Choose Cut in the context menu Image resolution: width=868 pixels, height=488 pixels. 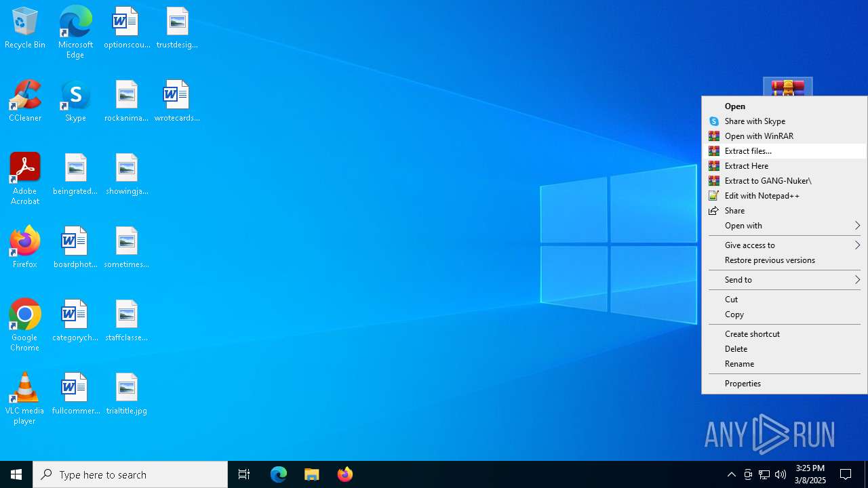[x=785, y=300]
